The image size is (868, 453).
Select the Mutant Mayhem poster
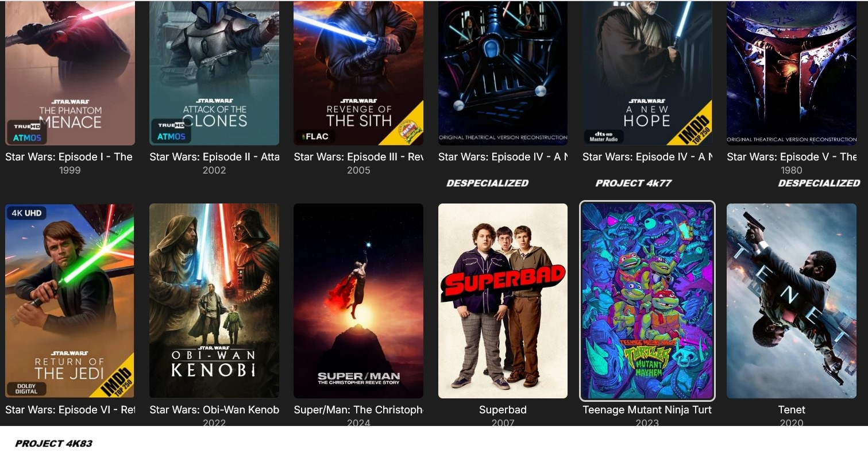pyautogui.click(x=647, y=301)
